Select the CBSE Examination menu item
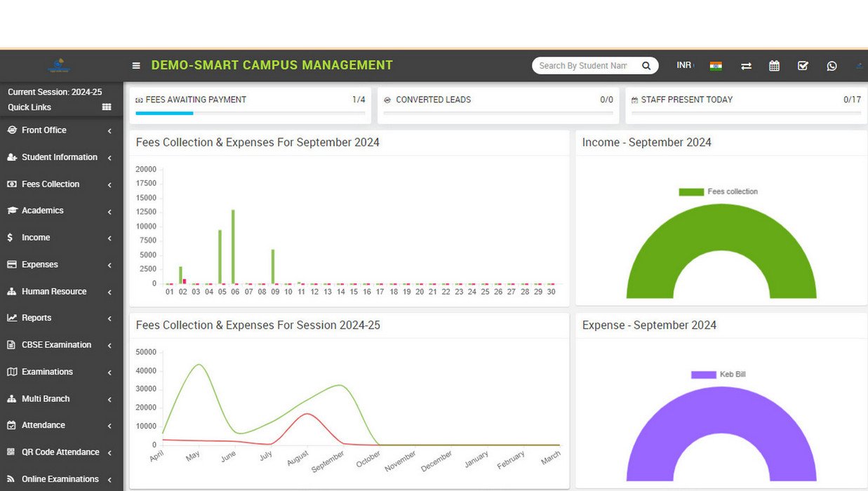This screenshot has width=868, height=491. point(56,345)
